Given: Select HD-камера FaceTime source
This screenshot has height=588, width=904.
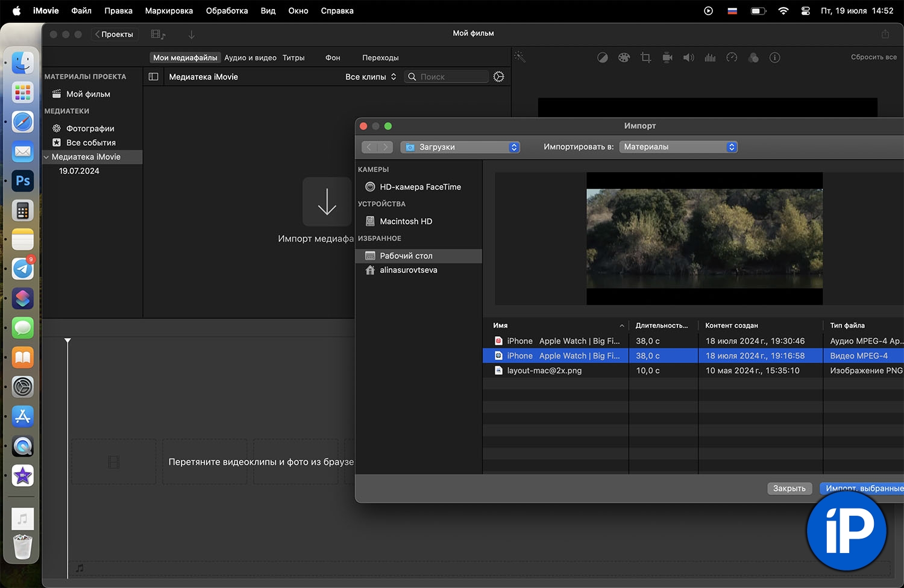Looking at the screenshot, I should 420,187.
